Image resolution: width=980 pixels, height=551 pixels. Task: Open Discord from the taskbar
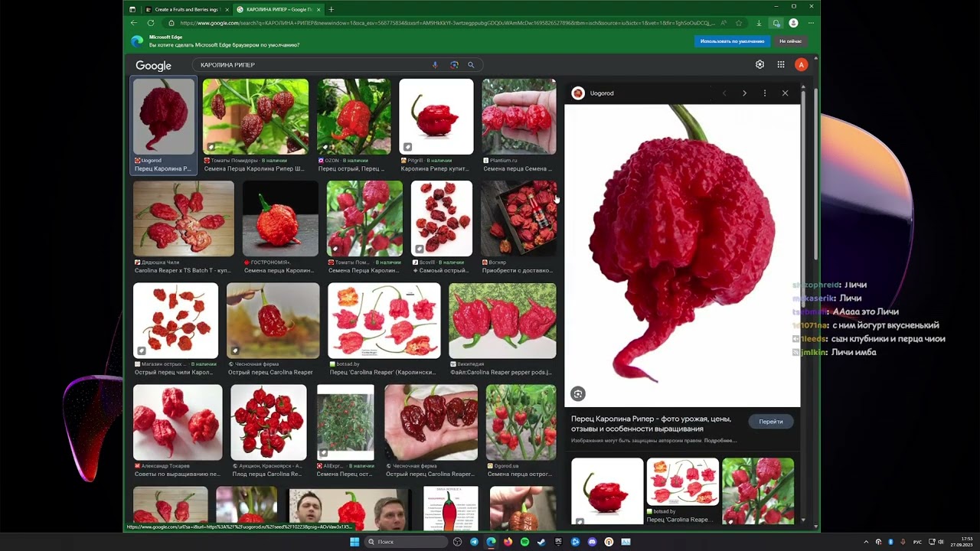[x=592, y=542]
